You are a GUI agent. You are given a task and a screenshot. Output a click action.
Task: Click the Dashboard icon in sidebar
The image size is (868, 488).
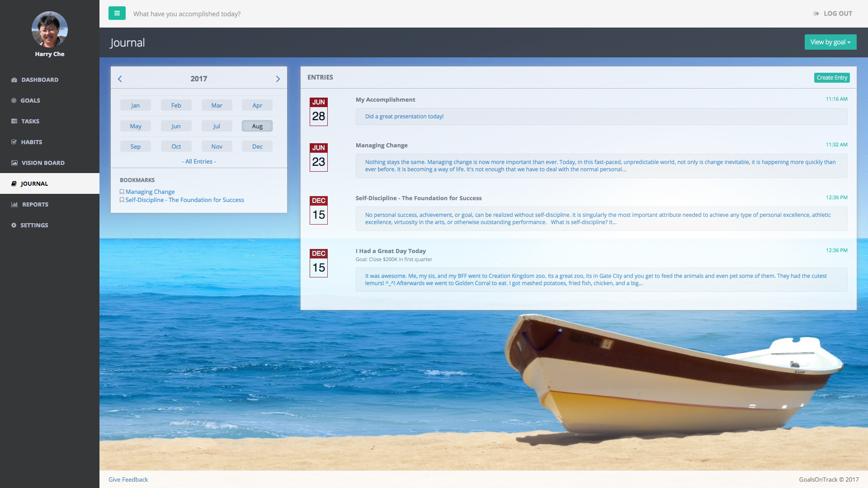pyautogui.click(x=14, y=80)
